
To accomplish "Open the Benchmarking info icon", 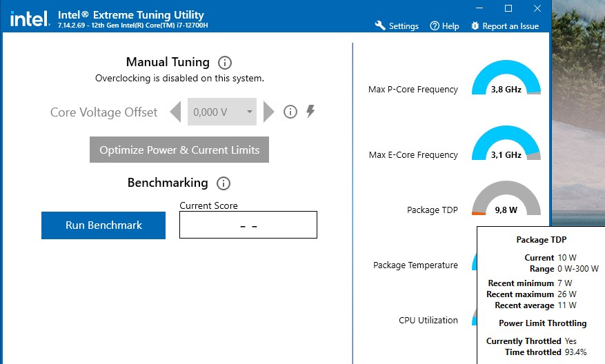I will pyautogui.click(x=223, y=183).
